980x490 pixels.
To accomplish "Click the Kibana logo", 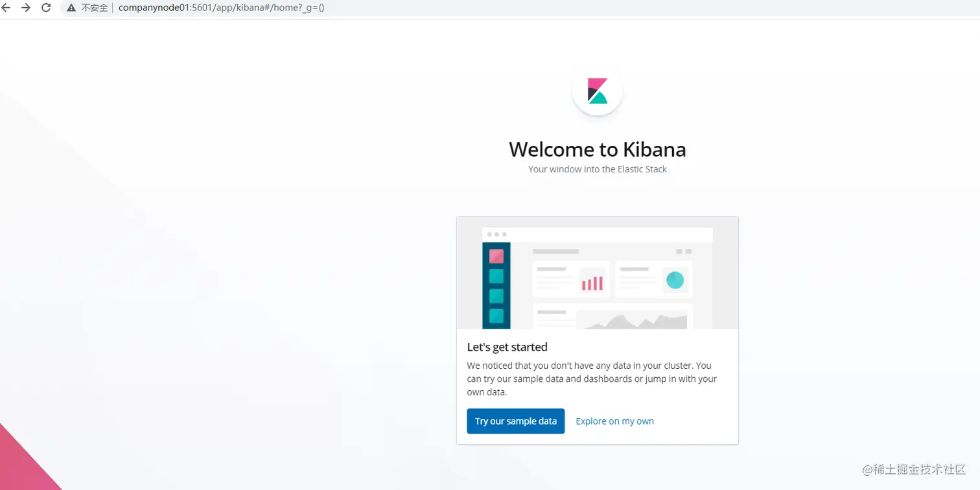I will coord(597,91).
